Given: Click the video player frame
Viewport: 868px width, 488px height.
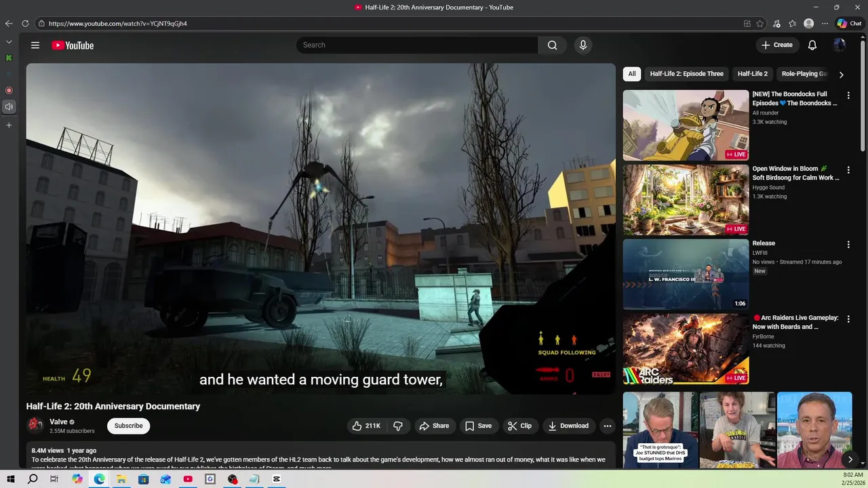Looking at the screenshot, I should click(x=321, y=228).
